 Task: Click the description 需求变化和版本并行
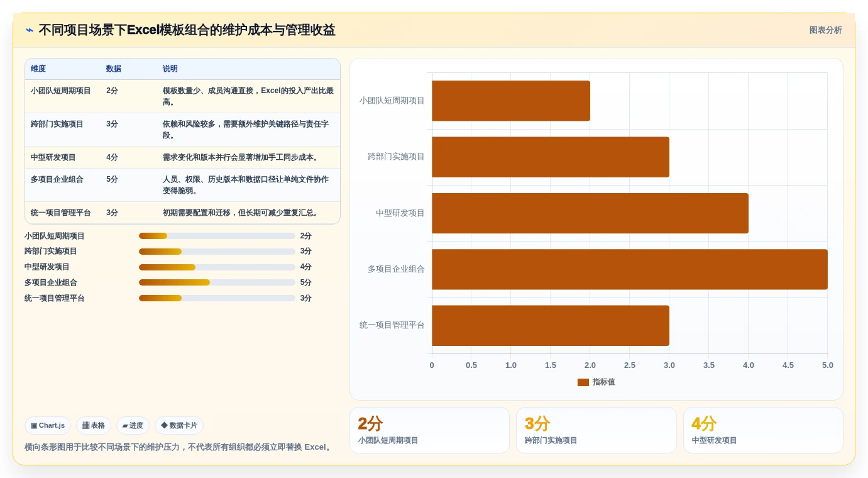tap(241, 158)
